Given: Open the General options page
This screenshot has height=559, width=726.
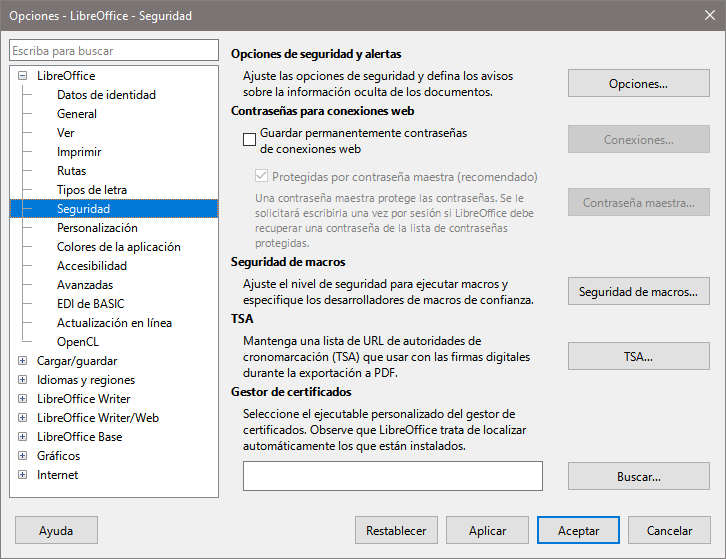Looking at the screenshot, I should (76, 114).
